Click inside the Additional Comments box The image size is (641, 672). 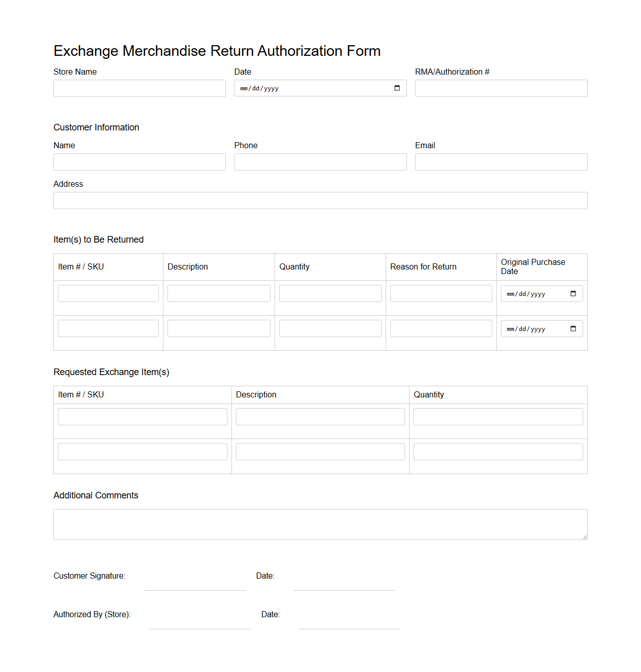click(320, 524)
